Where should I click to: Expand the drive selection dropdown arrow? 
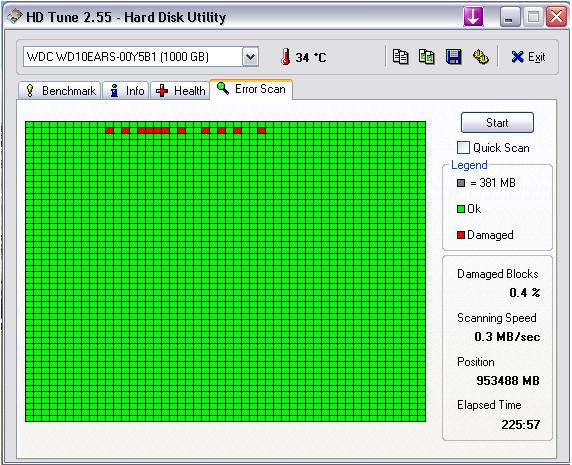(x=250, y=57)
